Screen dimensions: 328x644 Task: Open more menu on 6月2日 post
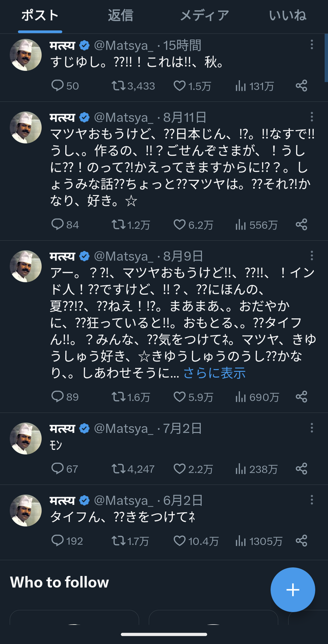click(x=312, y=500)
